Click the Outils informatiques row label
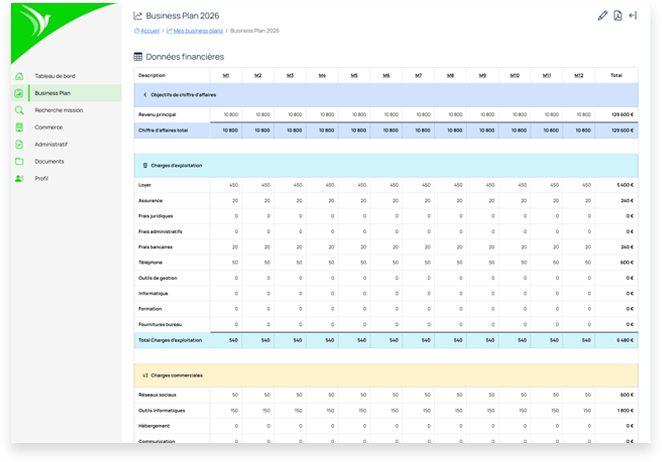The height and width of the screenshot is (462, 662). pos(162,410)
